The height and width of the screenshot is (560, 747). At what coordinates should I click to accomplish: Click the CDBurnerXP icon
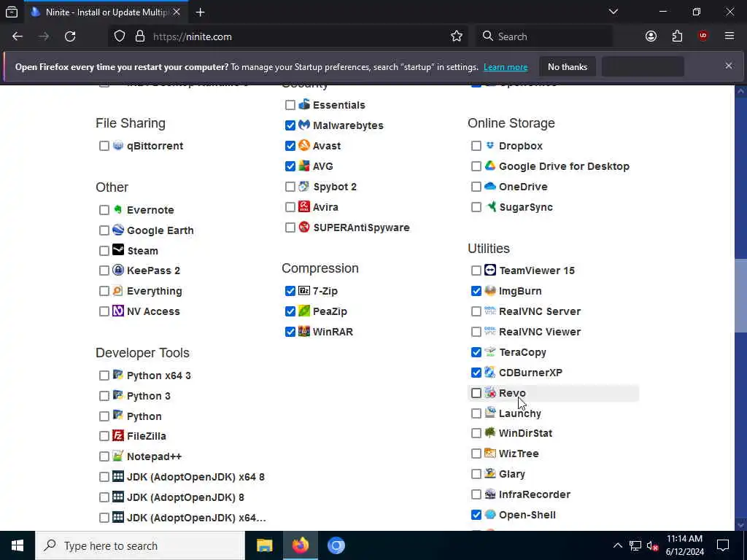click(x=489, y=373)
